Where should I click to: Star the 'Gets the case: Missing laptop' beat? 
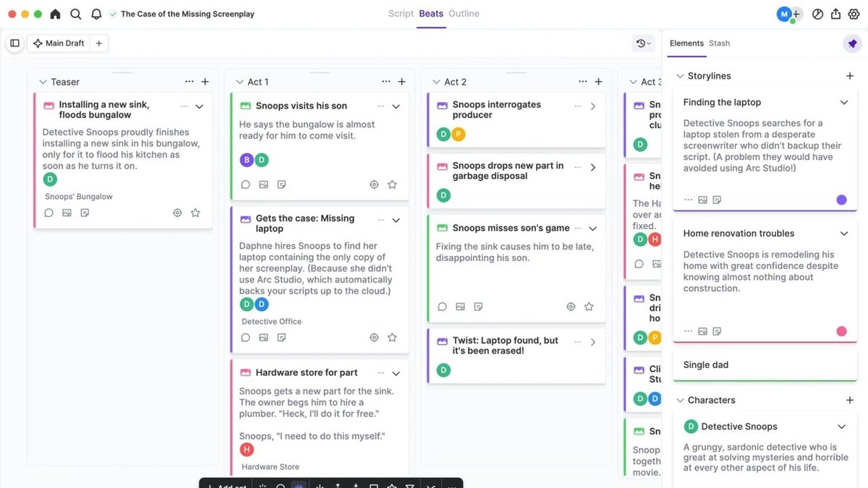(392, 338)
